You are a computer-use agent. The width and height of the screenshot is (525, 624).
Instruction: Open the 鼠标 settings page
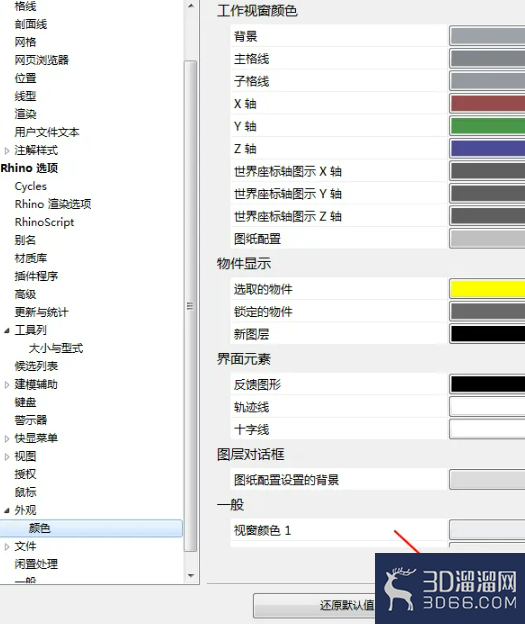pos(25,492)
